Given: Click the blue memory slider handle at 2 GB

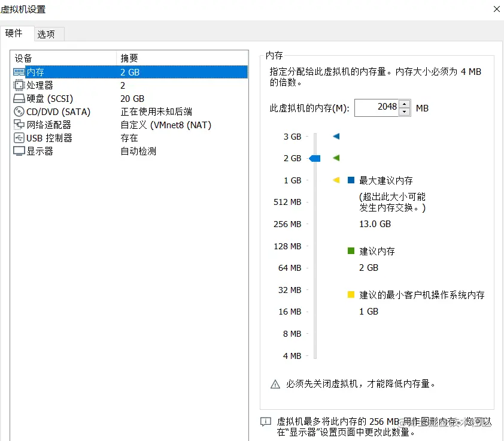Looking at the screenshot, I should click(314, 158).
